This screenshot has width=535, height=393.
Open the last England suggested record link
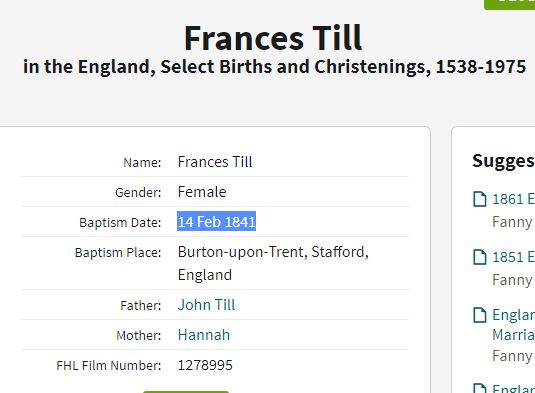(x=514, y=389)
